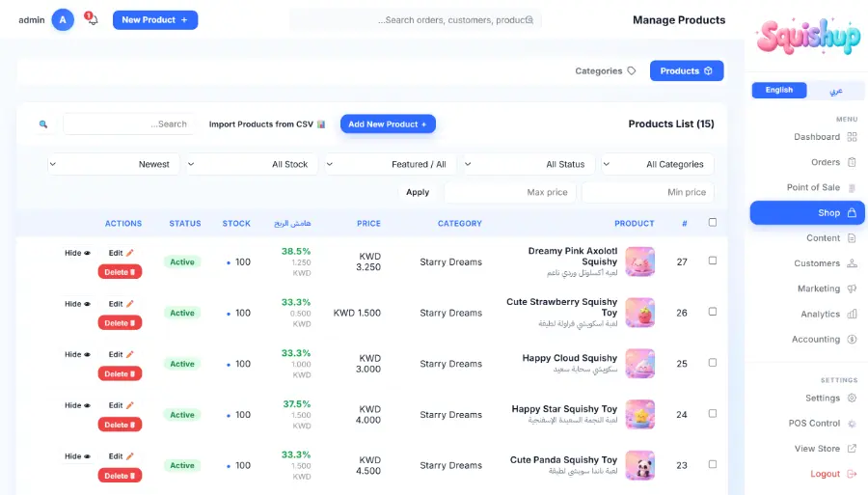The height and width of the screenshot is (495, 868).
Task: Click the Add New Product button
Action: pyautogui.click(x=388, y=124)
